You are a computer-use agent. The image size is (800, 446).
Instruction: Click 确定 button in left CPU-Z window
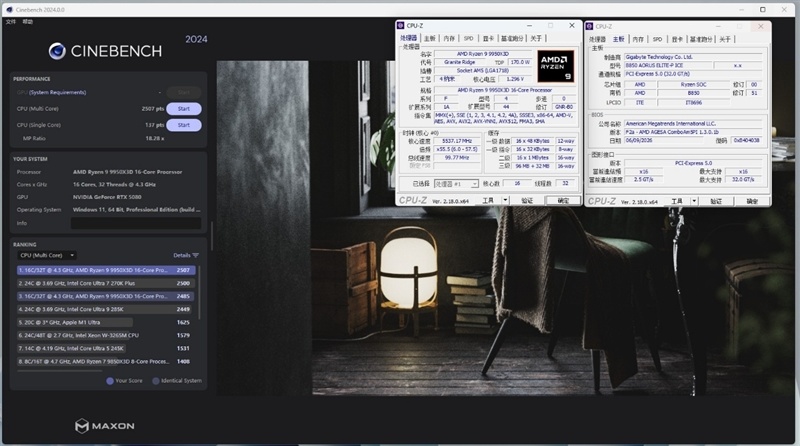[x=563, y=201]
